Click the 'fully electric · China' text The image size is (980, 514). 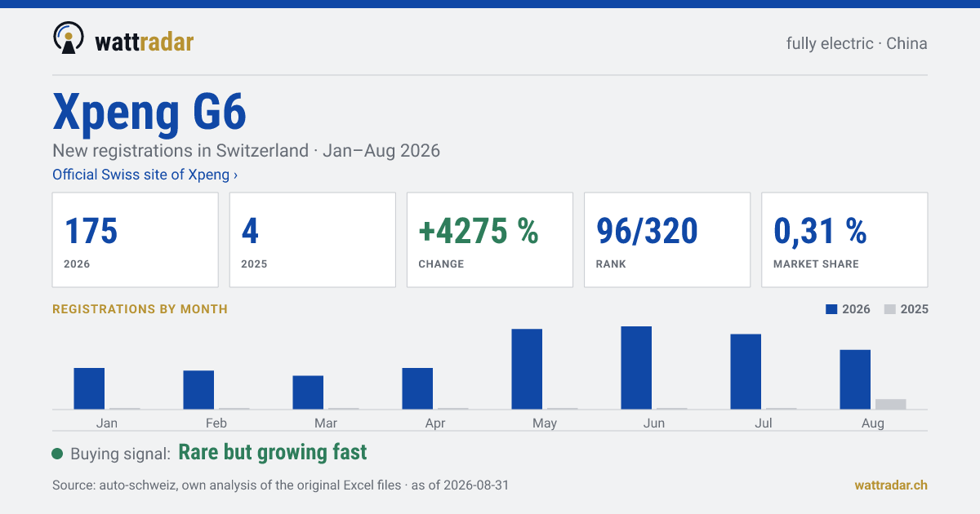pyautogui.click(x=857, y=43)
